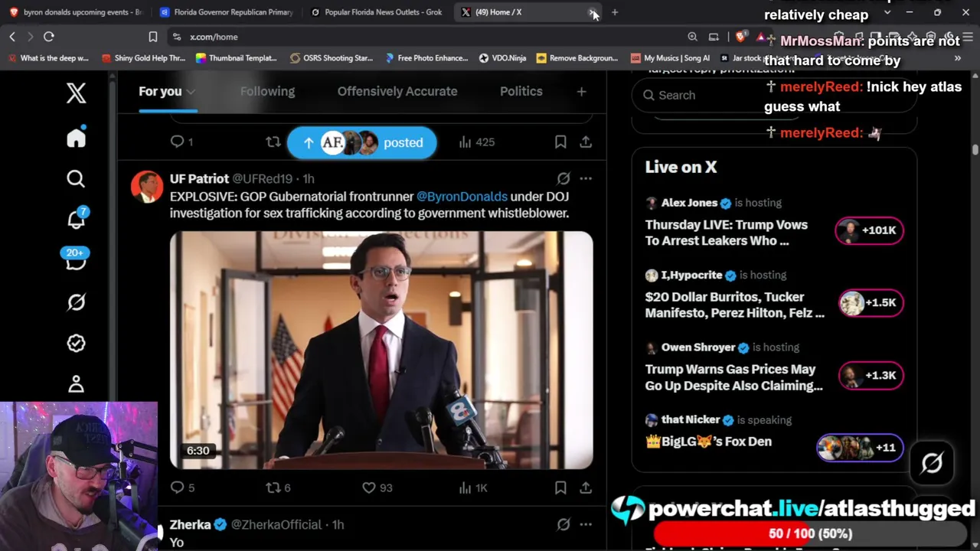Screen dimensions: 980x551
Task: Open Explore search icon in X sidebar
Action: (x=76, y=179)
